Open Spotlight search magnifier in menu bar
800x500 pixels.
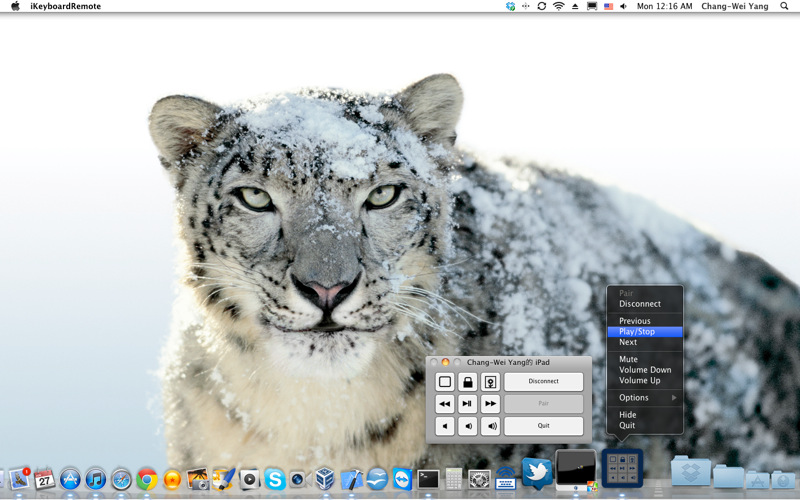[784, 6]
